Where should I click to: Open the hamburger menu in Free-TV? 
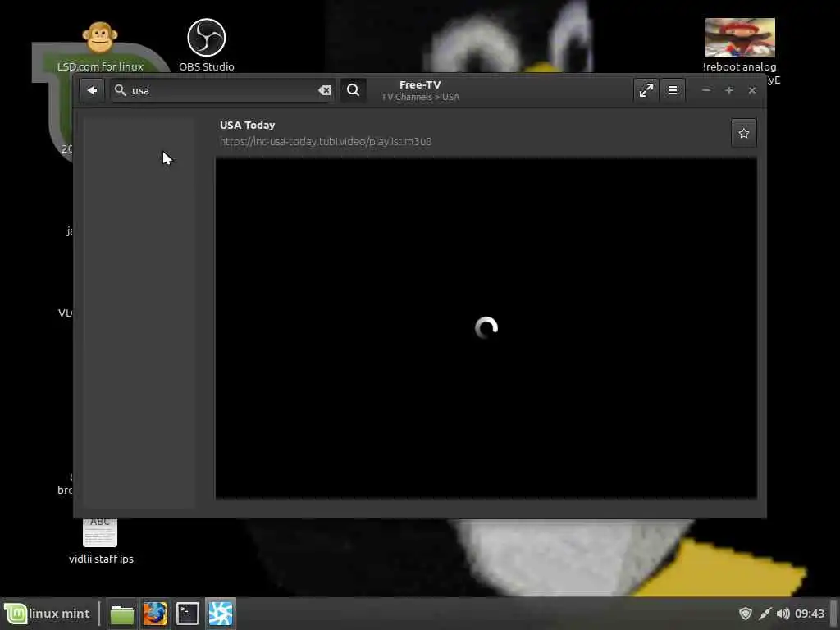point(673,90)
